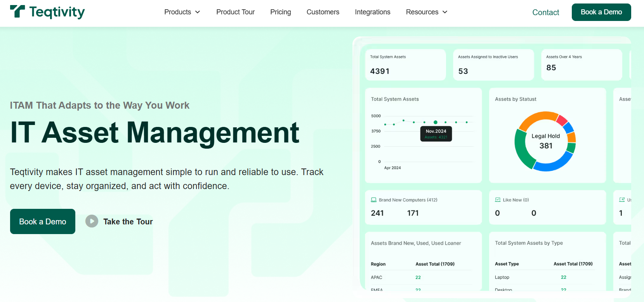Click the value 53 for inactive users
This screenshot has width=644, height=302.
[x=463, y=71]
